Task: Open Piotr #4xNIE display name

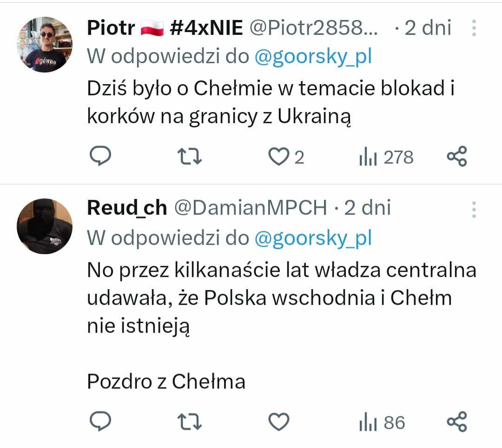Action: pos(165,29)
